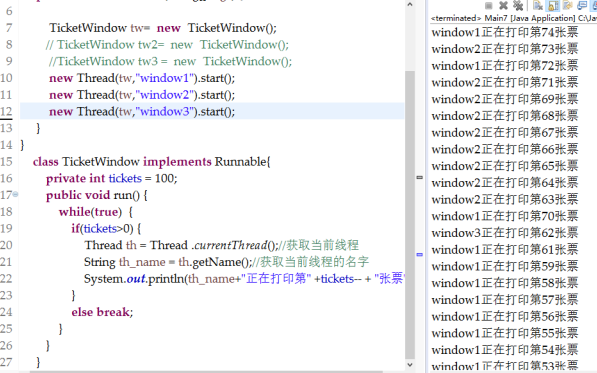597x373 pixels.
Task: Click console line 'window2正在打印第66张票'
Action: [505, 149]
